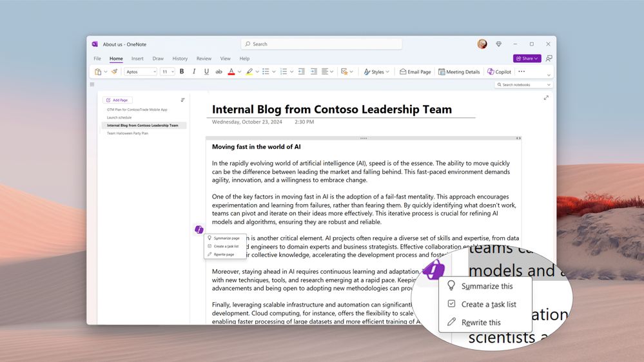
Task: Apply the red font color
Action: (231, 72)
